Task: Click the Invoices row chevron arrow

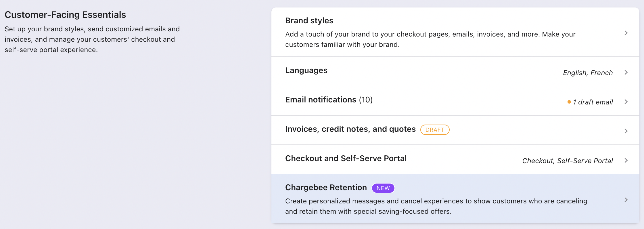Action: 626,131
